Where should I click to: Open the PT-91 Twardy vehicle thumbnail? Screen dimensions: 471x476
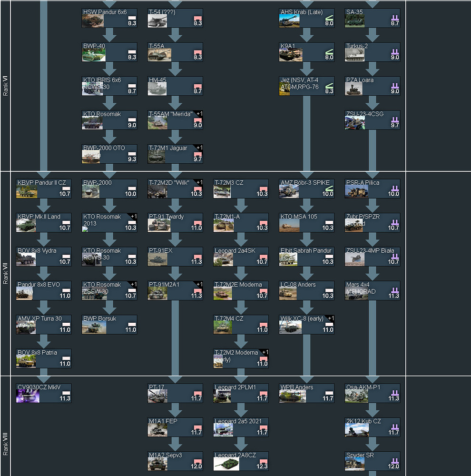click(x=157, y=226)
